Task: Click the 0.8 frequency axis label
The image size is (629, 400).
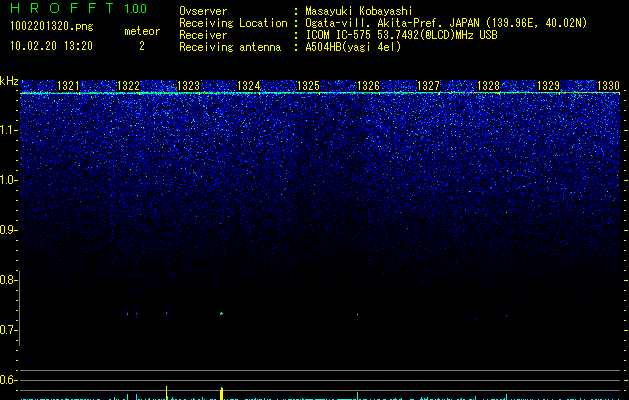Action: [x=8, y=280]
